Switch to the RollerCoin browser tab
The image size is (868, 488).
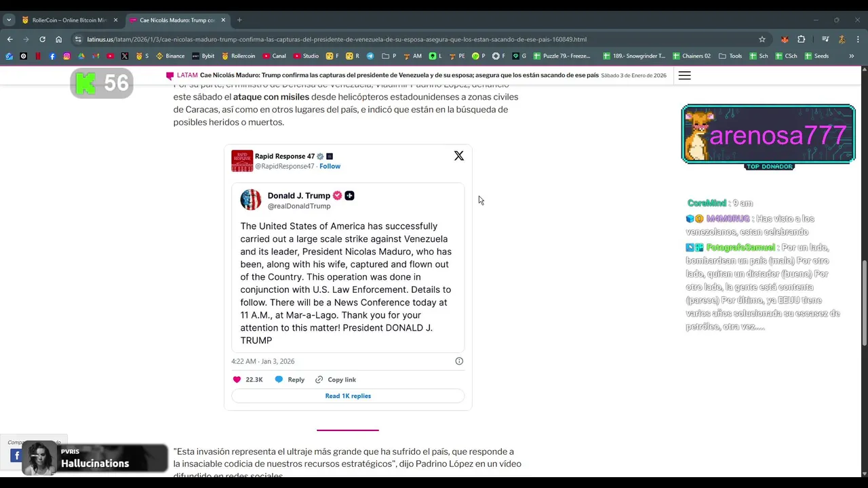click(x=70, y=20)
